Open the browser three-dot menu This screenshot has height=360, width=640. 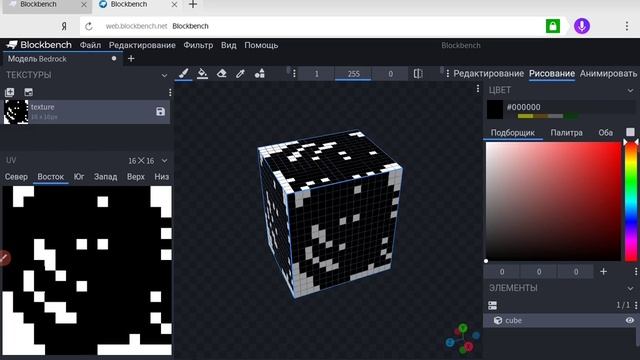[x=627, y=26]
